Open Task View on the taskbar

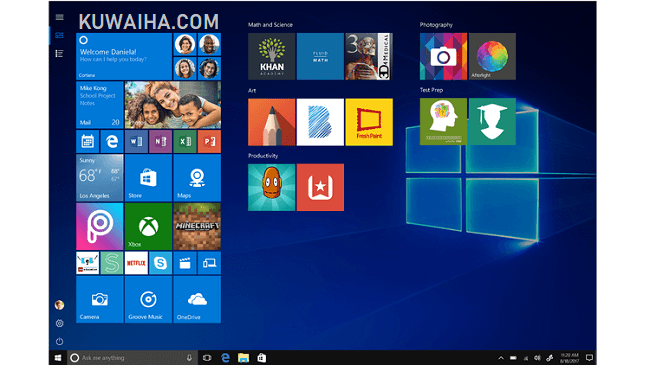207,358
